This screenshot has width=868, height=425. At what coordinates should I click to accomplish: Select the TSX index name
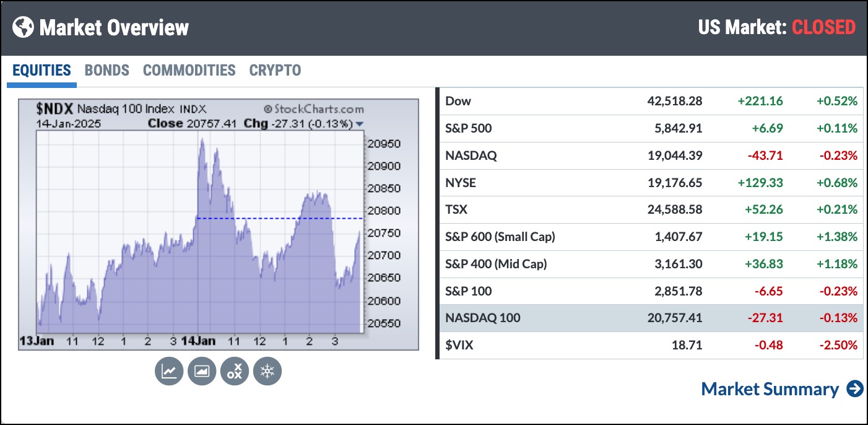tap(456, 209)
